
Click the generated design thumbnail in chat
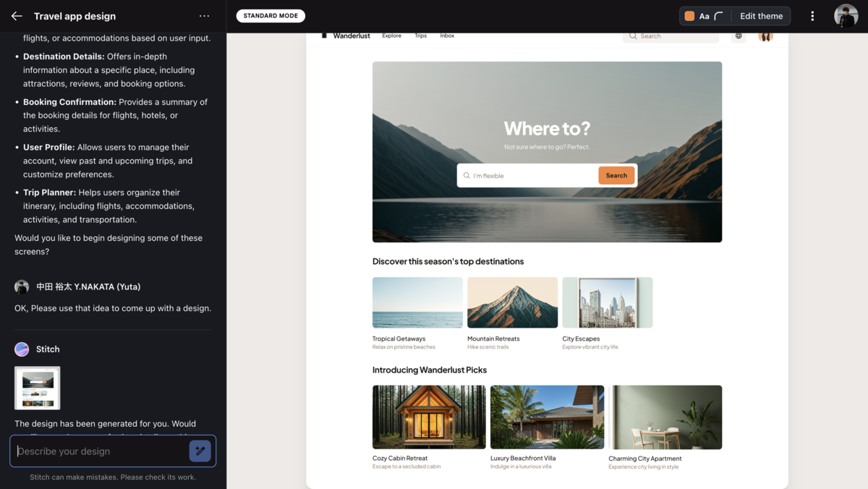click(x=38, y=388)
